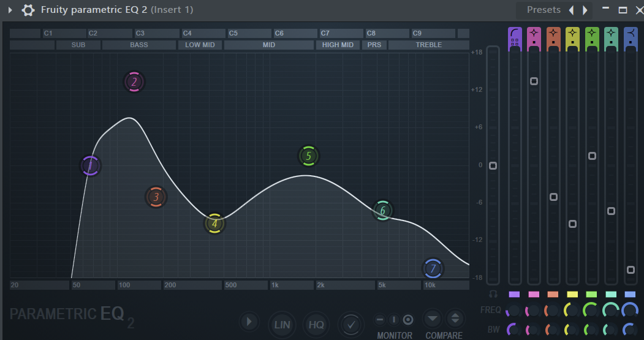Click band 5 gain slider handle
This screenshot has width=644, height=340.
(592, 156)
